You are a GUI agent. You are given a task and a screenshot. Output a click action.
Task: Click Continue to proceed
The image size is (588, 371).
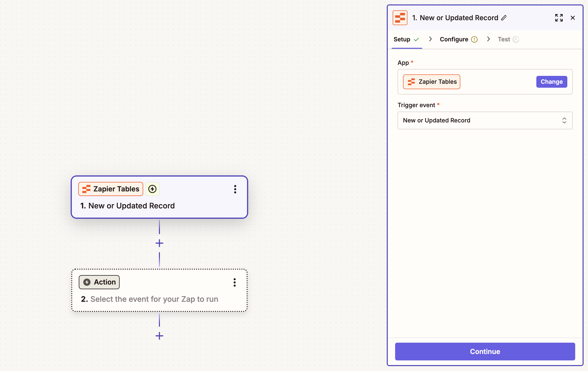pyautogui.click(x=485, y=352)
